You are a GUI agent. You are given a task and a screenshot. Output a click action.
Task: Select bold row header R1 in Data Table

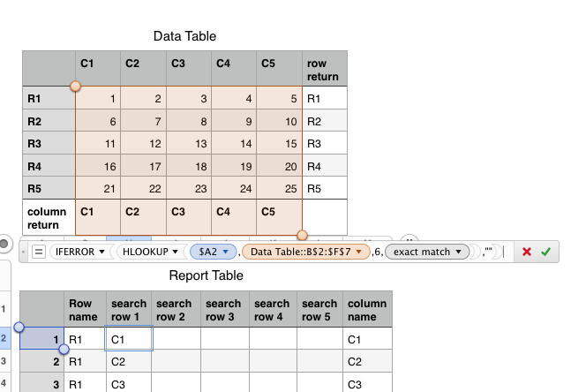point(49,98)
